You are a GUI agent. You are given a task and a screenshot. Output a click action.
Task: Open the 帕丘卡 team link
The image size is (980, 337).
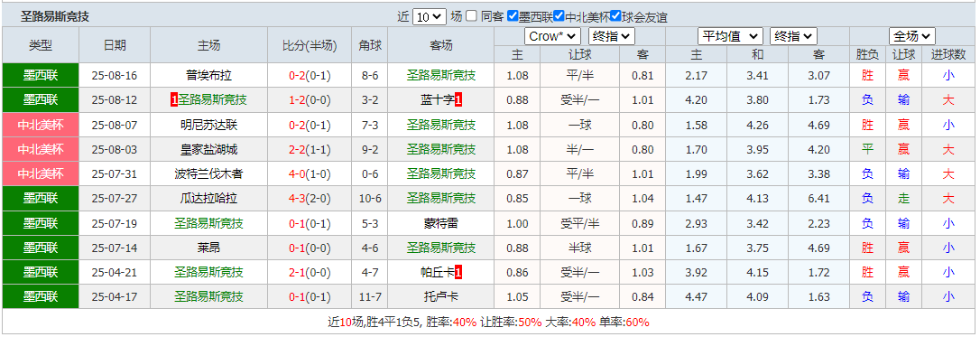tap(437, 273)
